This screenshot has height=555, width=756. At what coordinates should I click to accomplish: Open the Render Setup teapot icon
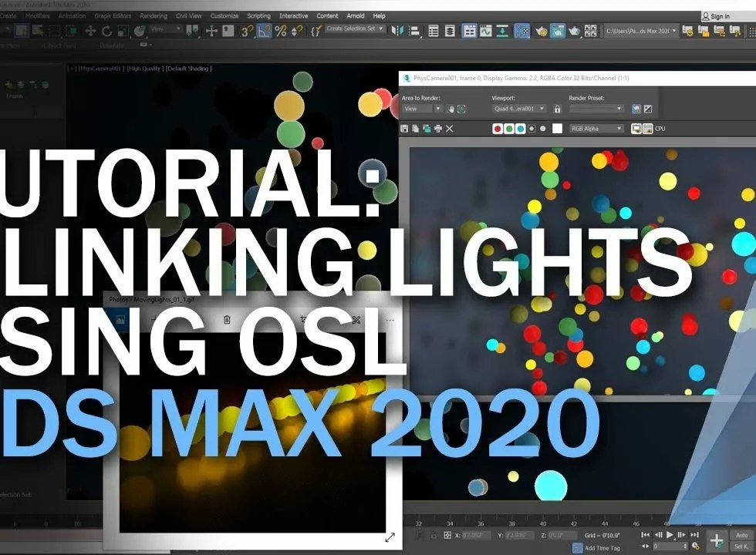point(541,32)
